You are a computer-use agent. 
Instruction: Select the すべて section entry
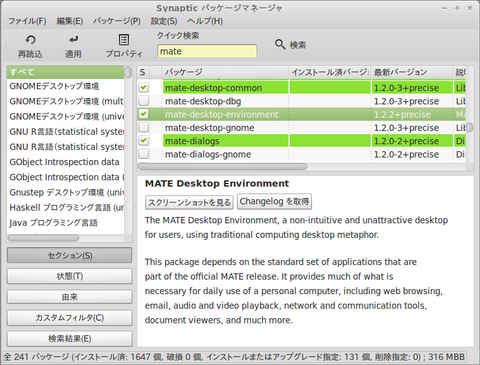point(65,72)
